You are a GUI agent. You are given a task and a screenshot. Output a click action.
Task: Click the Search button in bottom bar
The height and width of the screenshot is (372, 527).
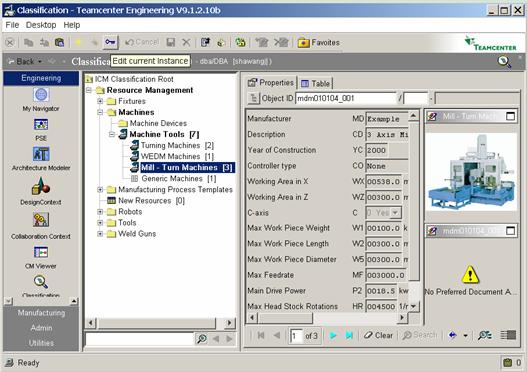[x=419, y=335]
